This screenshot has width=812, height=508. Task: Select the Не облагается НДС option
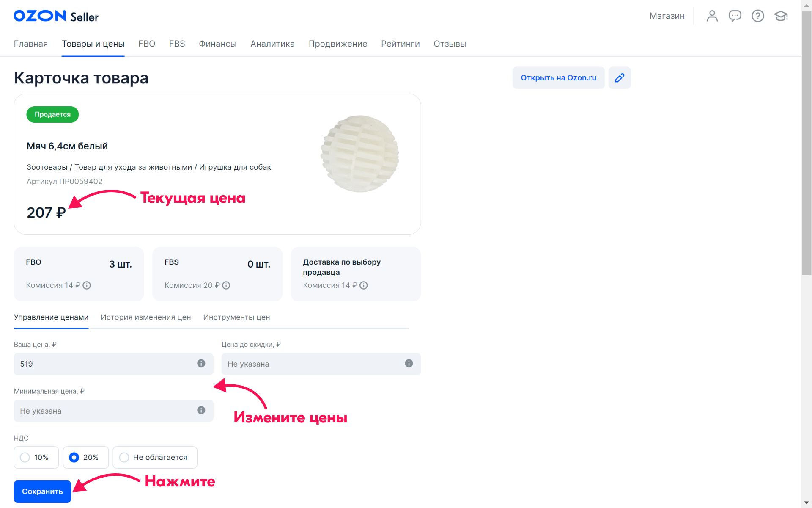(x=155, y=457)
